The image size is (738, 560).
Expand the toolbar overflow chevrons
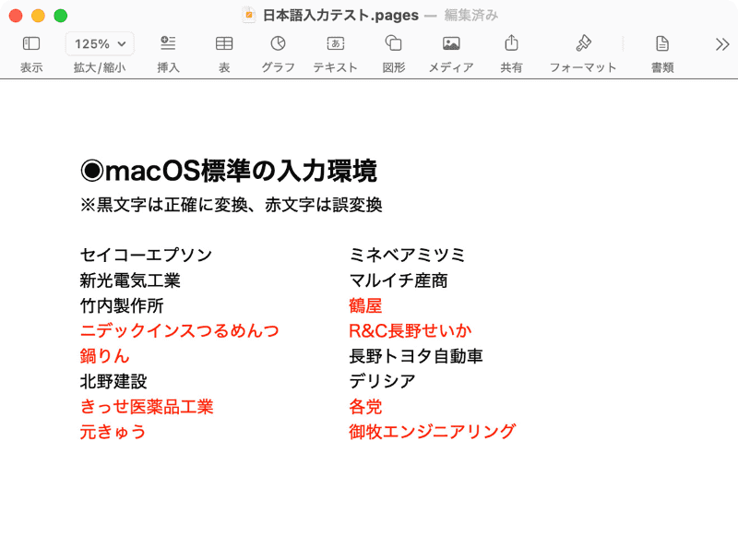(722, 44)
